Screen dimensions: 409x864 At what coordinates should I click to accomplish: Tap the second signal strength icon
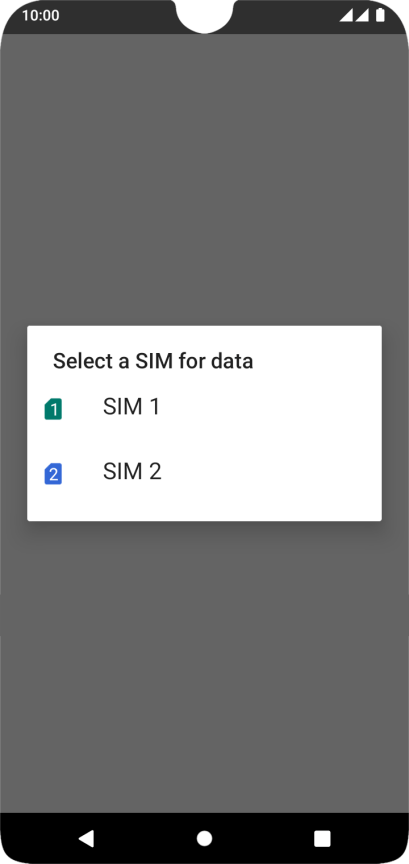click(x=362, y=15)
